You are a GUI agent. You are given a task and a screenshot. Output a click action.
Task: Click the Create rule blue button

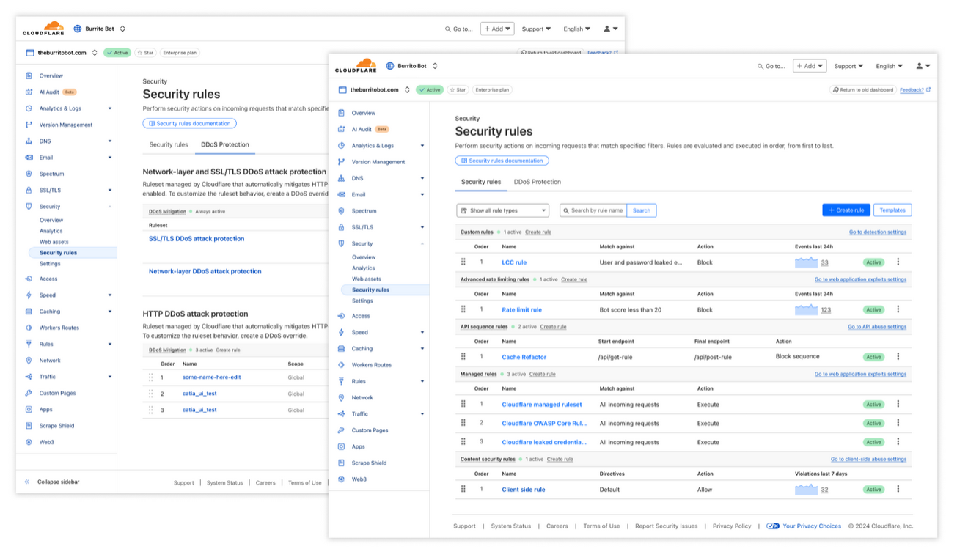point(846,210)
